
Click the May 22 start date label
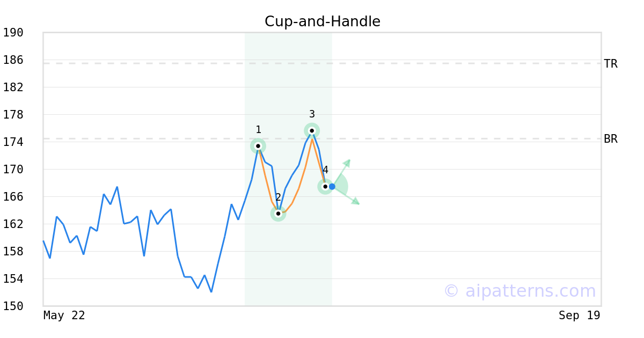coord(64,315)
